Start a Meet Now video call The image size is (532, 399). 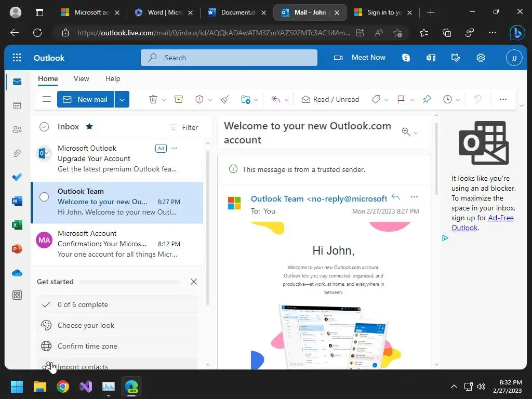tap(360, 58)
